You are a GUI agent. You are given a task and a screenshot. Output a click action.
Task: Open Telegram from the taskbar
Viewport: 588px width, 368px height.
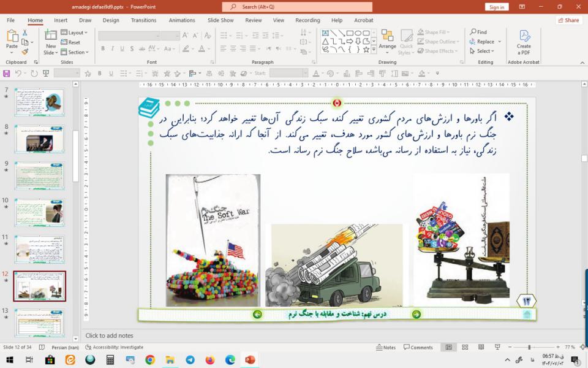click(190, 360)
